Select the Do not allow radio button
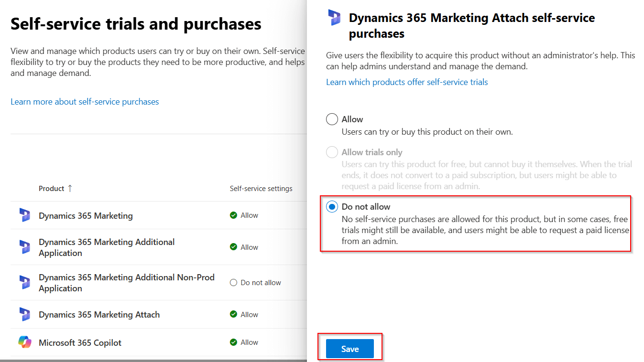 (x=332, y=207)
